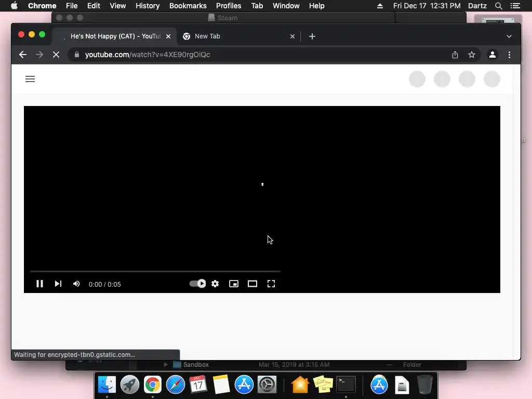This screenshot has height=399, width=532.
Task: Open Chrome from the Dock
Action: pos(153,385)
